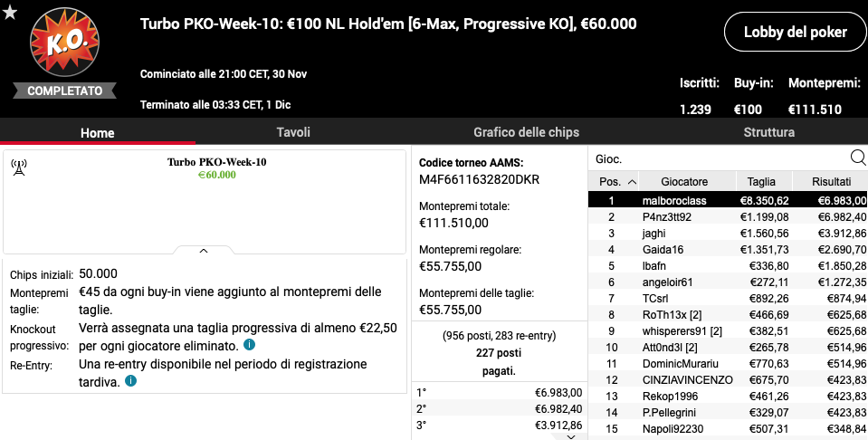Click the Gioc. search input field
Image resolution: width=868 pixels, height=440 pixels.
720,158
